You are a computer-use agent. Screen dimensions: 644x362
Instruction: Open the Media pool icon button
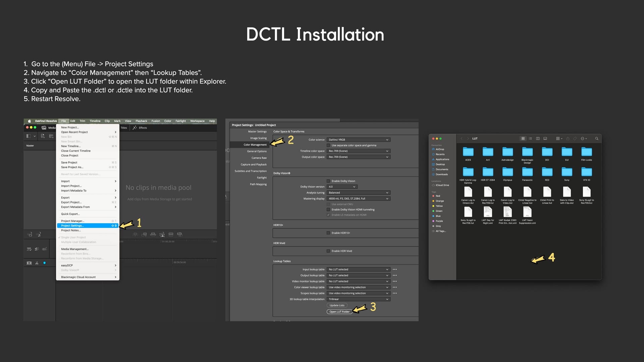[x=44, y=128]
